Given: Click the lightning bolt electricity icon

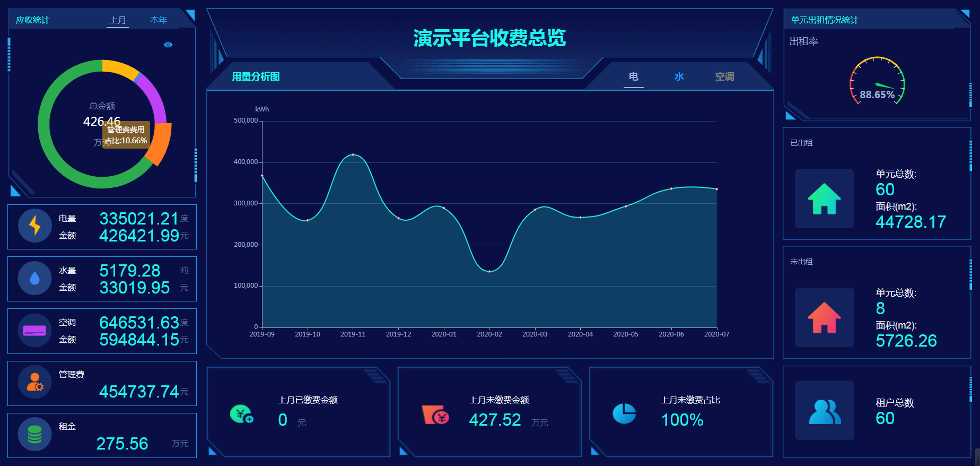Looking at the screenshot, I should [x=35, y=226].
